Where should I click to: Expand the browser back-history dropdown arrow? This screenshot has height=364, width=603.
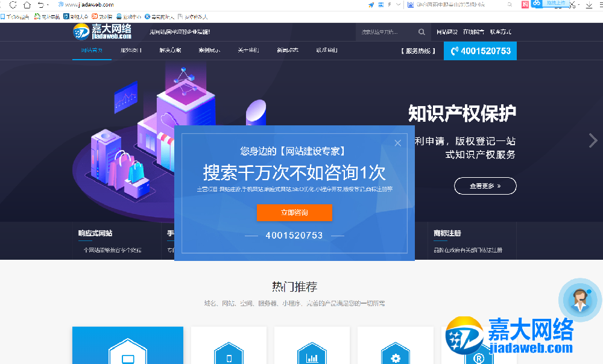[x=48, y=5]
